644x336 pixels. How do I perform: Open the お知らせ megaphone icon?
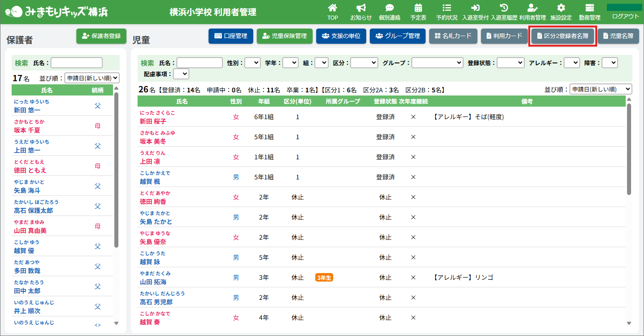[x=361, y=8]
